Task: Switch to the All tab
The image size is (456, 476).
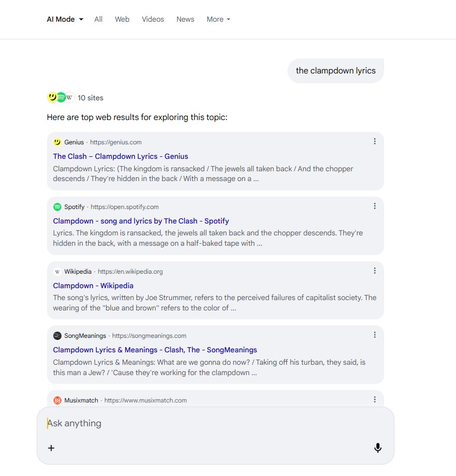Action: [x=98, y=19]
